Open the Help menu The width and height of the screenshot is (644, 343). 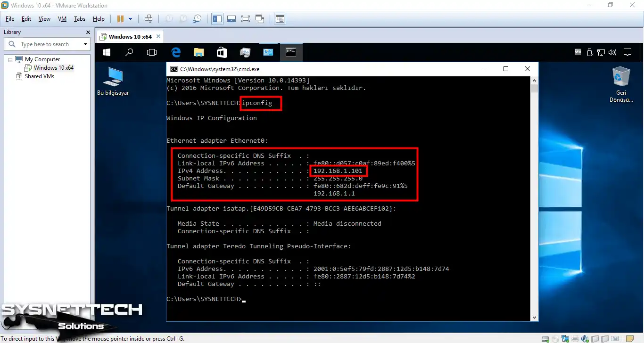(x=99, y=19)
